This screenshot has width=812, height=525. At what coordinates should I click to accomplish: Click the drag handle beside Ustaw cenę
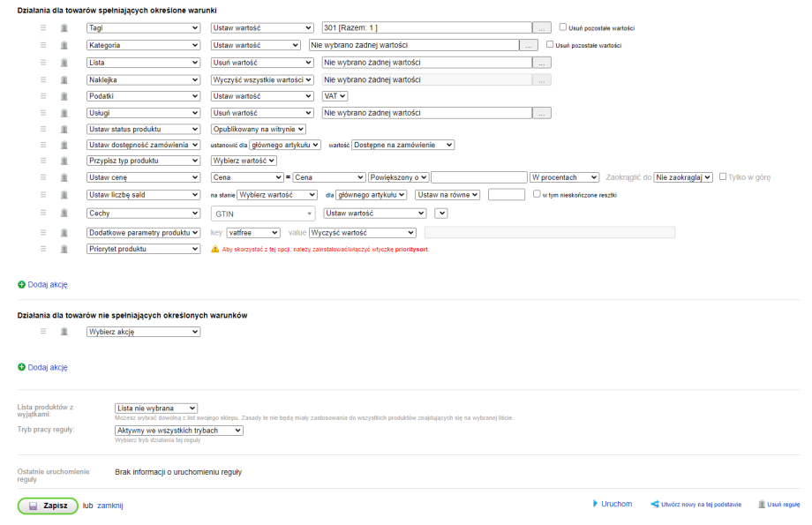click(43, 177)
